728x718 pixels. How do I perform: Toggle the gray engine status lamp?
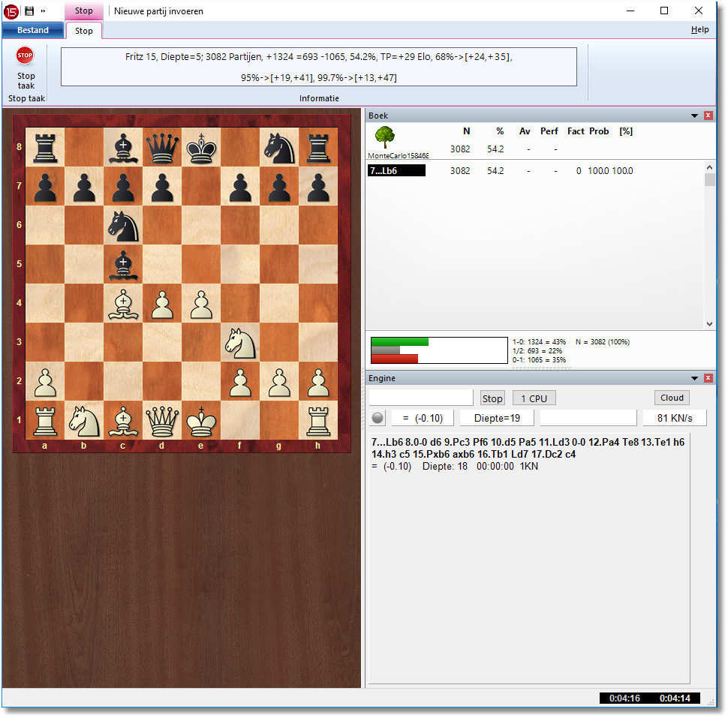point(378,419)
